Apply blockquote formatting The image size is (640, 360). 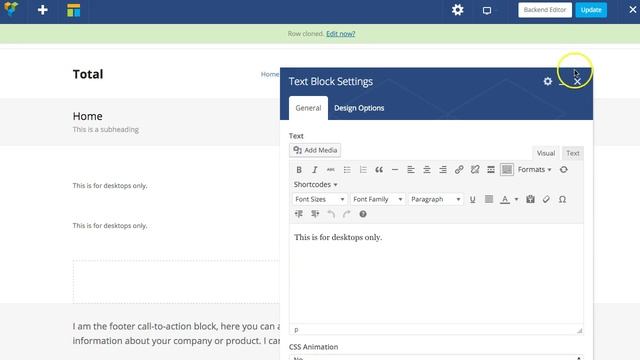[379, 170]
